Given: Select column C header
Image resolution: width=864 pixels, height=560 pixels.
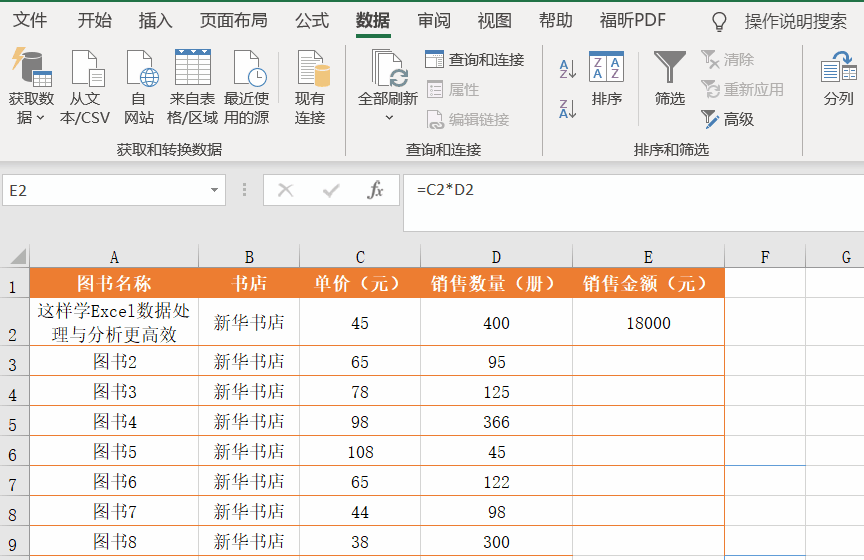Looking at the screenshot, I should tap(360, 257).
